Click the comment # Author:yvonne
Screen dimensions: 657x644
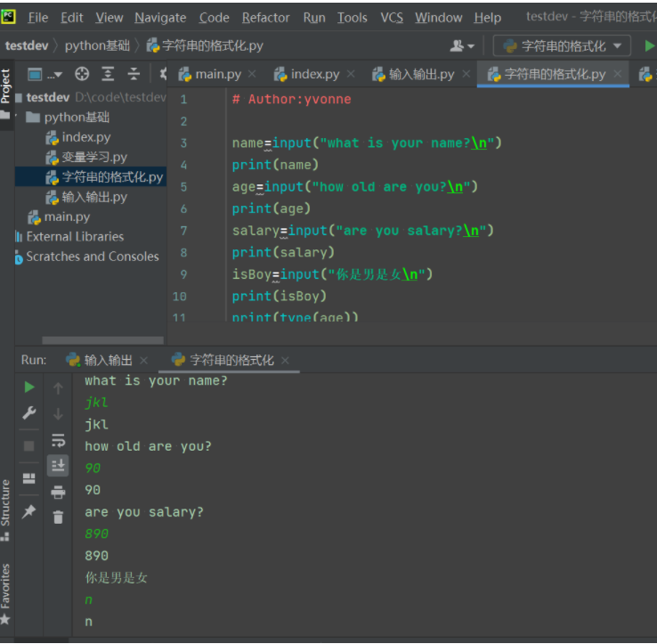292,100
